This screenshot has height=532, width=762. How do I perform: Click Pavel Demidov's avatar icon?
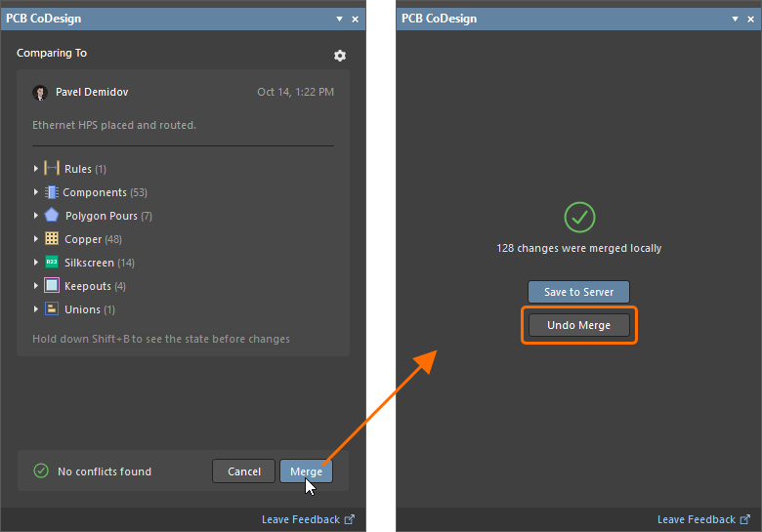tap(40, 93)
